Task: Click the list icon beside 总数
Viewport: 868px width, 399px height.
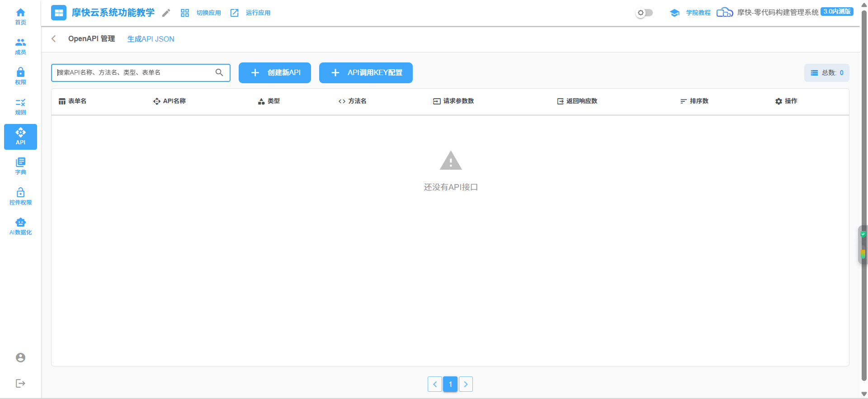Action: (814, 73)
